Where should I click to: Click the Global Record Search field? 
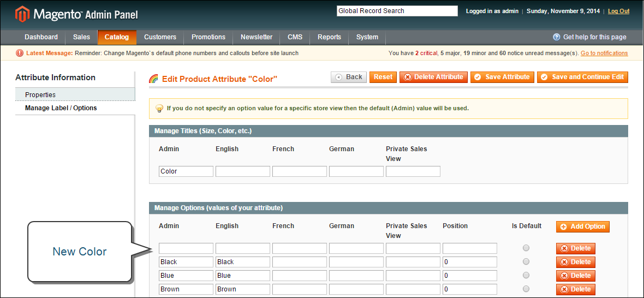click(x=397, y=11)
